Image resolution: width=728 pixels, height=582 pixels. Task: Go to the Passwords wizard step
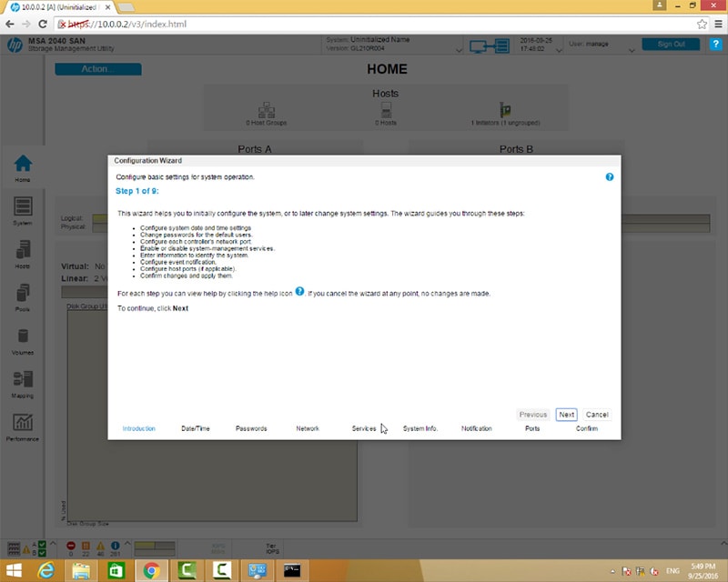click(x=251, y=428)
